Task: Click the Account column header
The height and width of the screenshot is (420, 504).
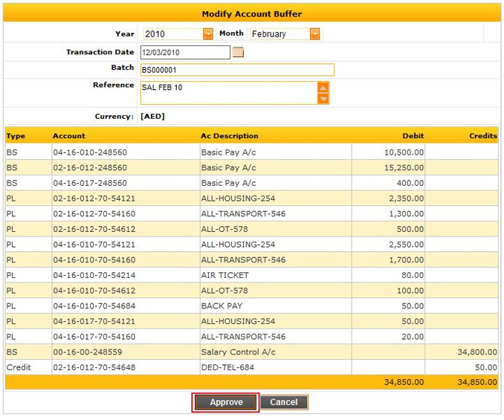Action: [69, 136]
